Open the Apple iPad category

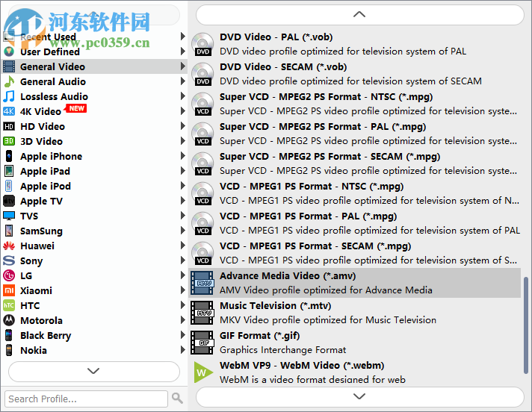pos(95,171)
